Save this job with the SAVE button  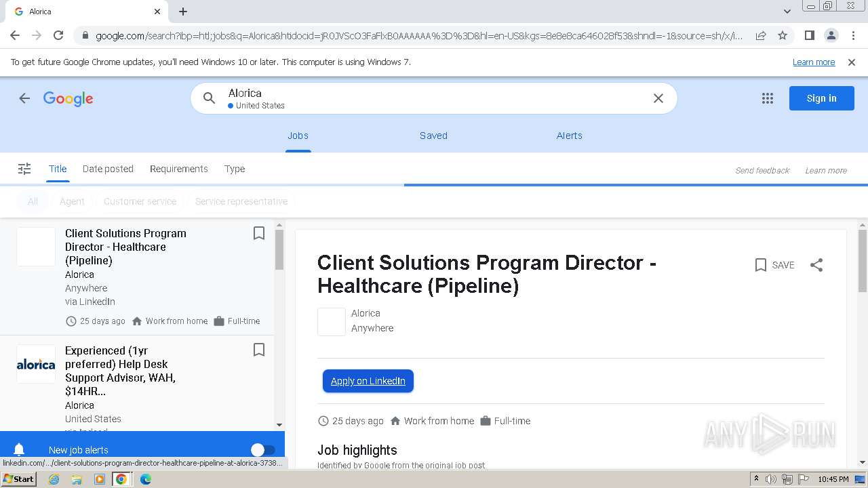(x=774, y=265)
